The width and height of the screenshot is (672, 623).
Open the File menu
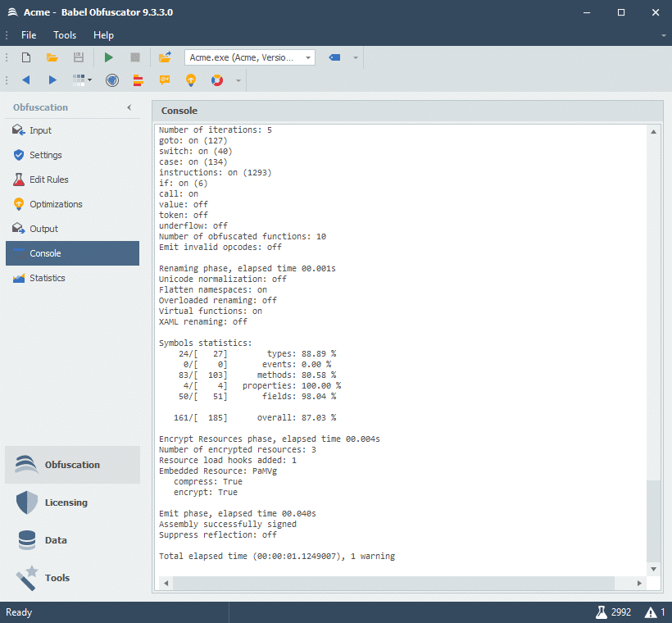click(x=29, y=35)
